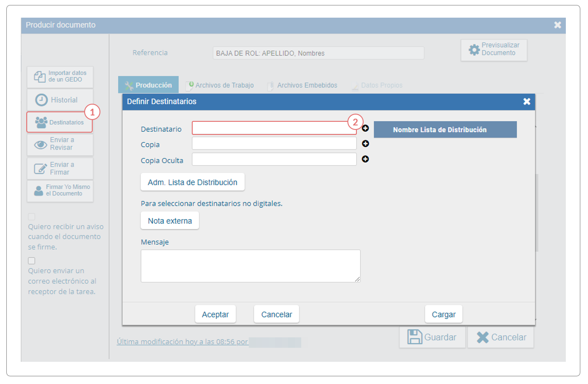Click Previsualizar Documento gear button
The height and width of the screenshot is (384, 588).
click(494, 50)
